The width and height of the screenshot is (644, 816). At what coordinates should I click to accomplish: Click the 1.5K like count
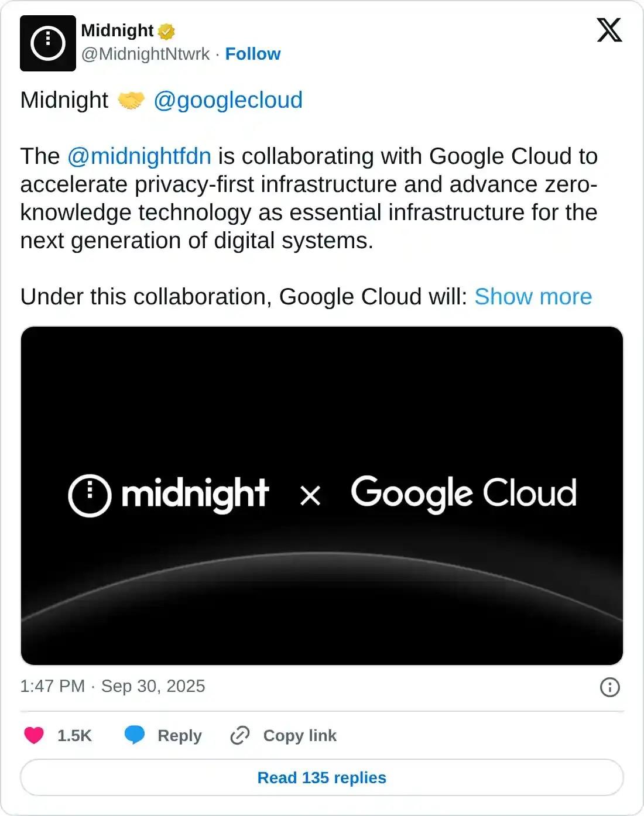(x=75, y=735)
